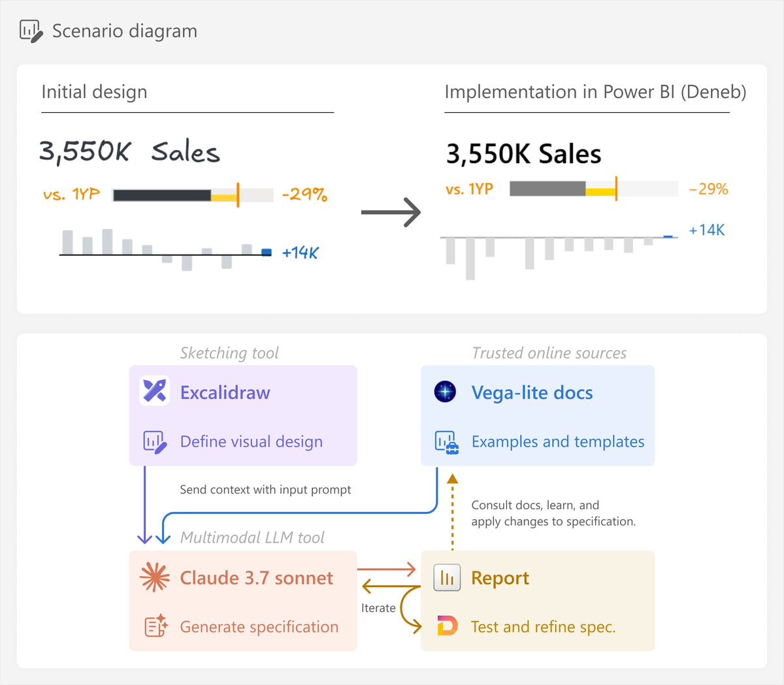
Task: Click the handwritten +14K value
Action: [300, 253]
